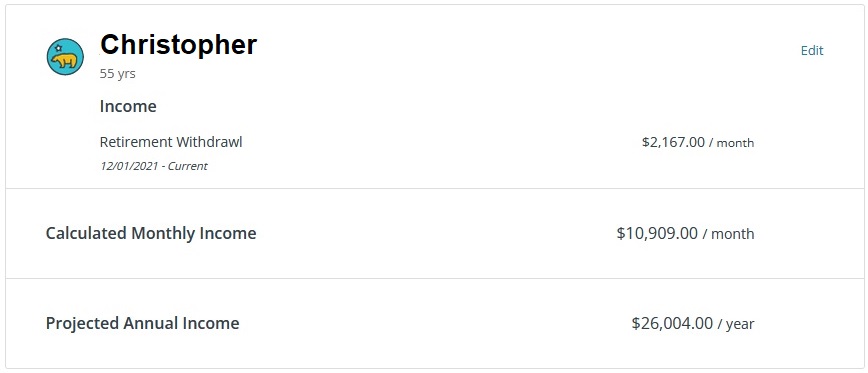The height and width of the screenshot is (373, 868).
Task: Click the $10,909.00 monthly amount
Action: pos(657,234)
